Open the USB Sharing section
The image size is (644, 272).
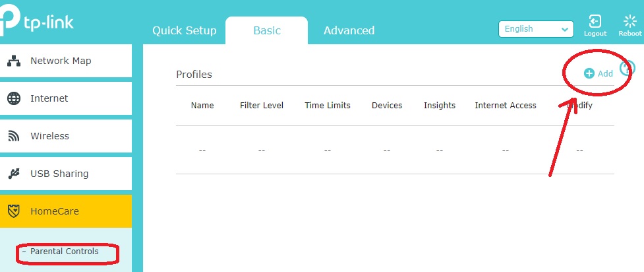pos(59,174)
